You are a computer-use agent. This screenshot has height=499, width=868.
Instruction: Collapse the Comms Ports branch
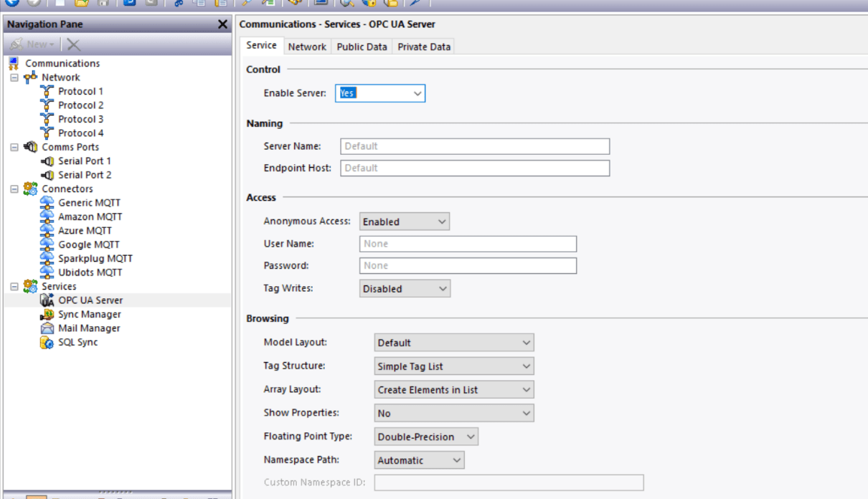tap(14, 147)
